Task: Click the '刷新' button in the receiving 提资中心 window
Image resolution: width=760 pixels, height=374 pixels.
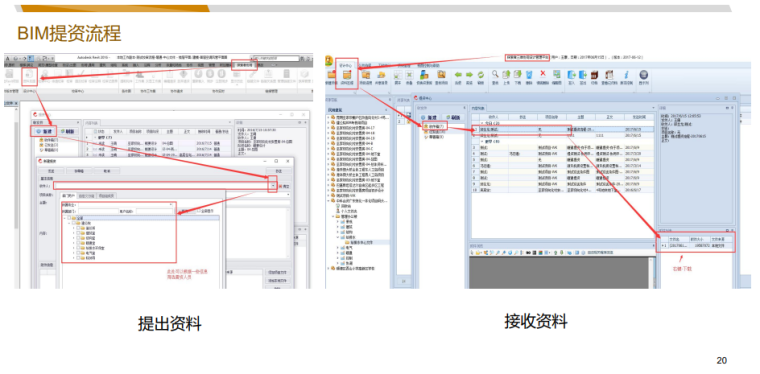Action: [454, 117]
